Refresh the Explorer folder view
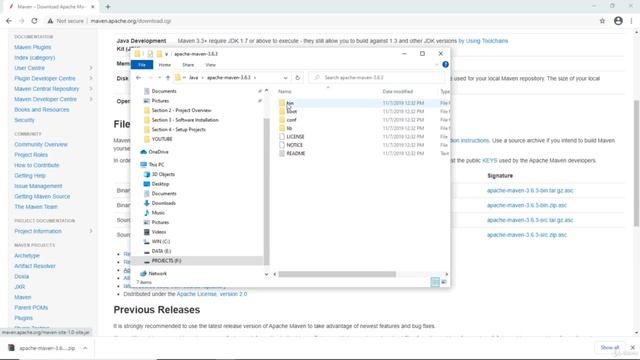This screenshot has height=360, width=640. click(x=297, y=78)
